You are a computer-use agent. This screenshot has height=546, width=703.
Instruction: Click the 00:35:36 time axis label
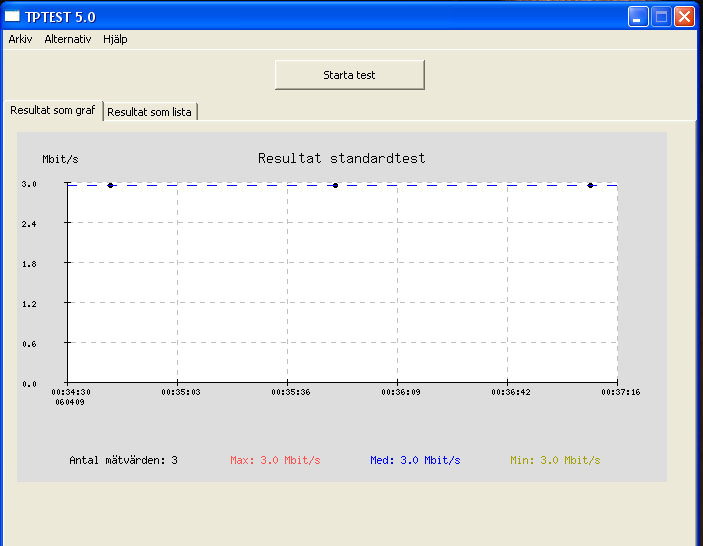click(291, 392)
